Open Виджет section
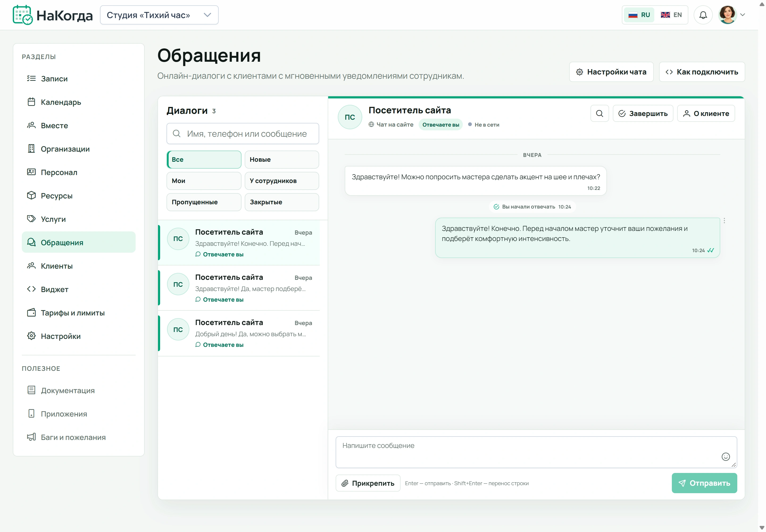 coord(79,289)
